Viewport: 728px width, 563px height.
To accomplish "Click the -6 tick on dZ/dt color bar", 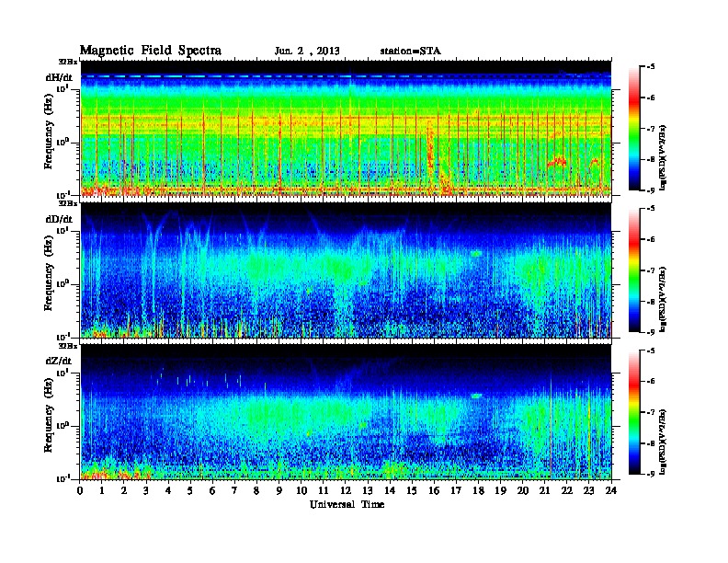I will coord(651,382).
